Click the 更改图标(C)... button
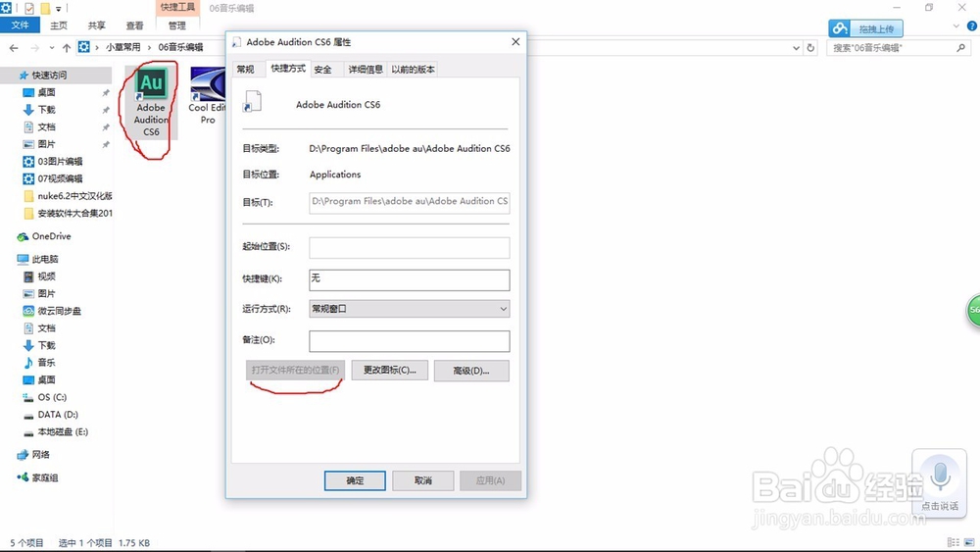Viewport: 980px width, 552px height. pyautogui.click(x=389, y=370)
